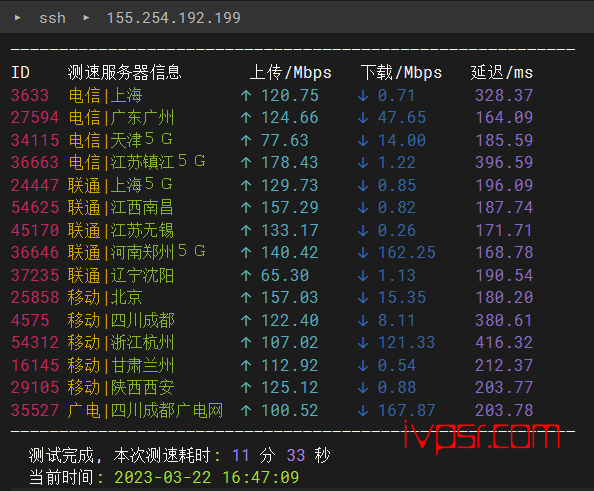Click the 移动|四川成都 server name

tap(121, 321)
